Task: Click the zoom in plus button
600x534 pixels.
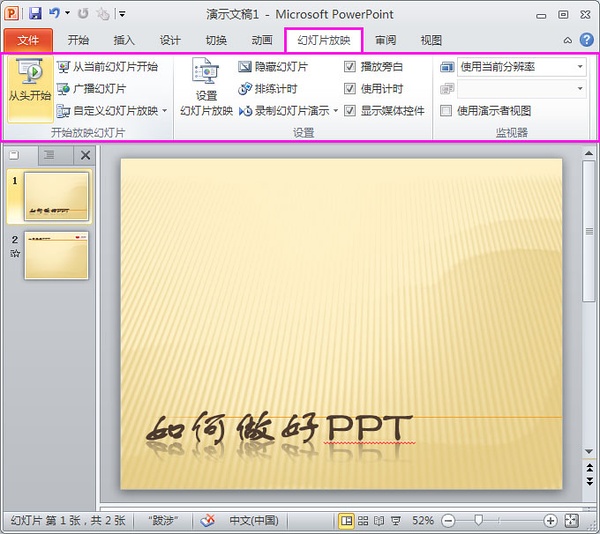Action: point(550,521)
